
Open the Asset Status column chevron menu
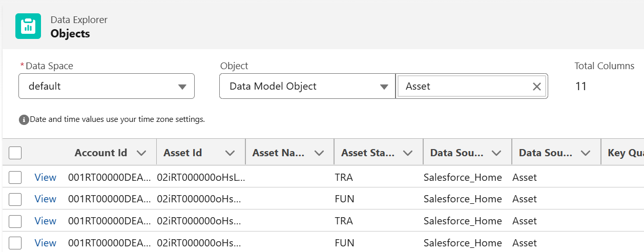point(408,153)
